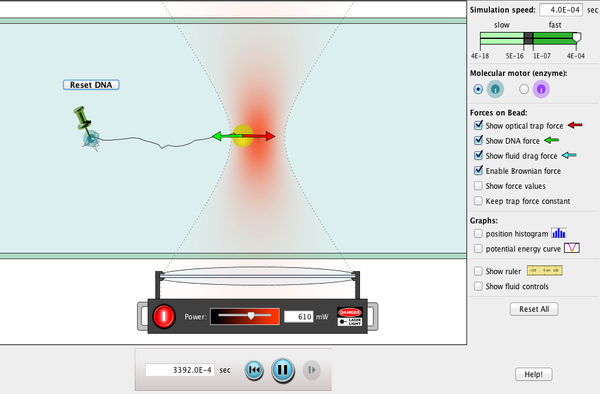
Task: Click the Reset DNA button
Action: point(91,85)
